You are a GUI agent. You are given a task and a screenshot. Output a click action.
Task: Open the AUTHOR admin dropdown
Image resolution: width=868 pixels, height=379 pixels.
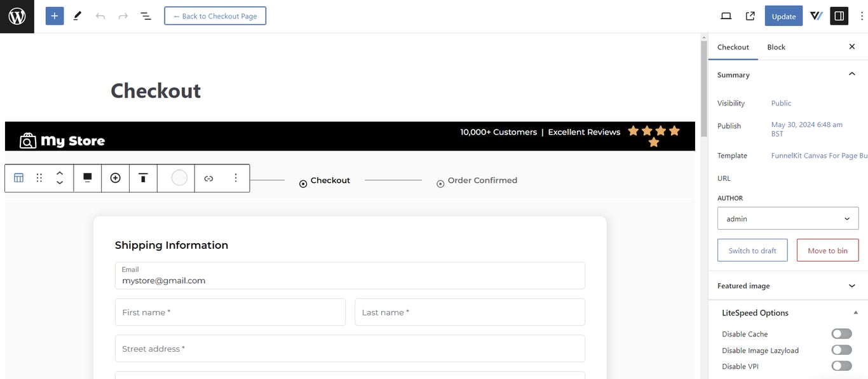pyautogui.click(x=788, y=218)
